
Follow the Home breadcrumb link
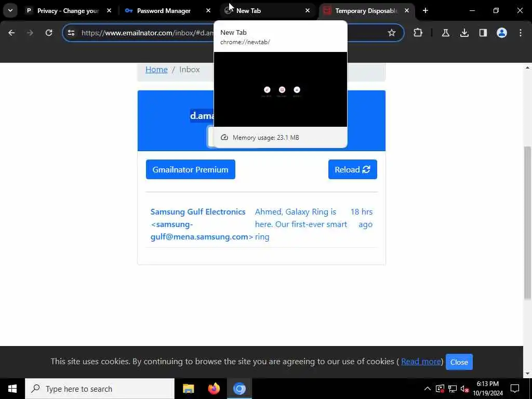pos(156,70)
